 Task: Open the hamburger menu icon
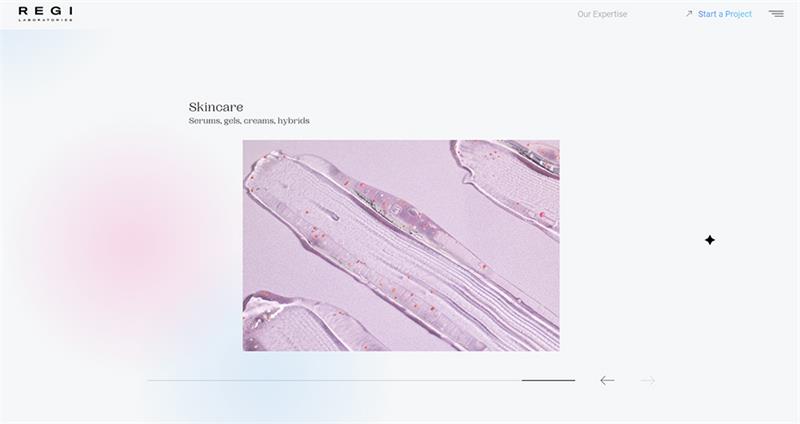(776, 14)
